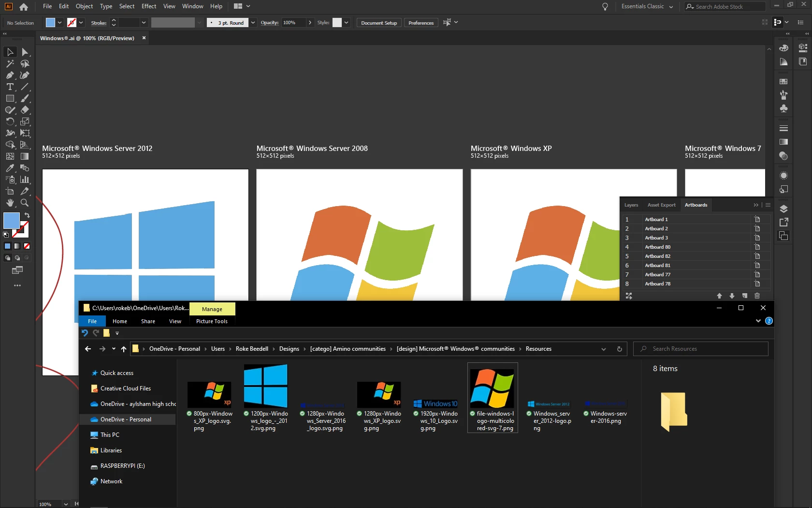Choose the Rectangle tool
The height and width of the screenshot is (508, 812).
coord(10,98)
